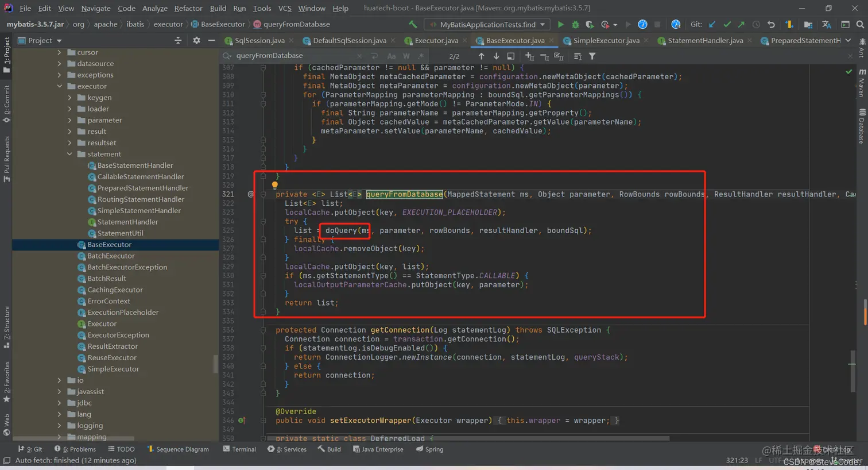The height and width of the screenshot is (470, 868).
Task: Open the translate icon in toolbar
Action: tap(826, 24)
